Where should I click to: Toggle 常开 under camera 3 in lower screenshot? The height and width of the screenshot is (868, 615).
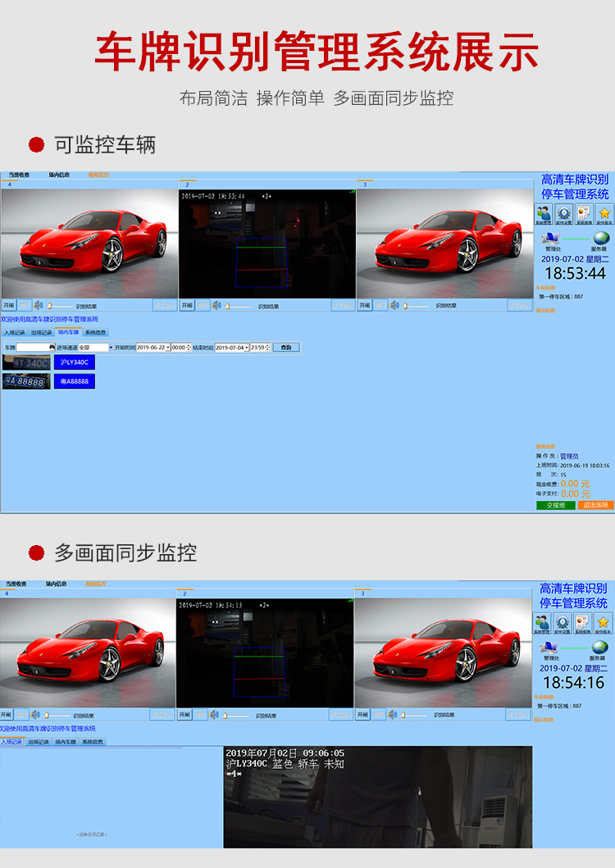coord(378,715)
